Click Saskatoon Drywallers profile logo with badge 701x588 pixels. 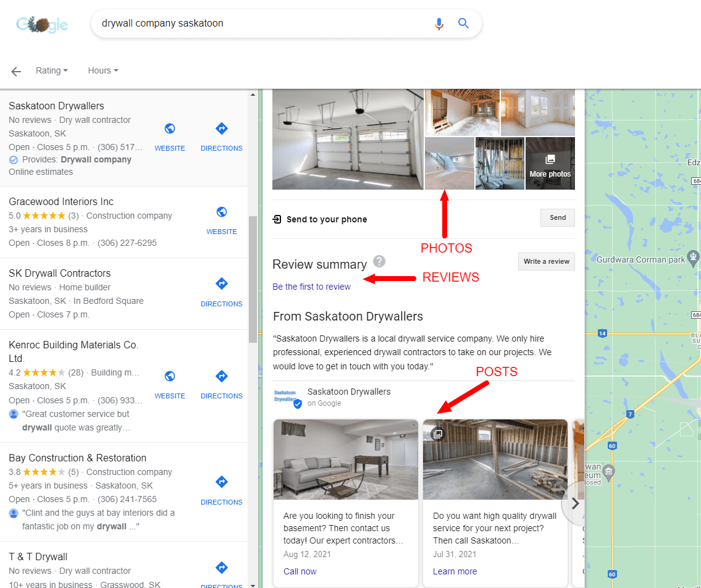[287, 397]
